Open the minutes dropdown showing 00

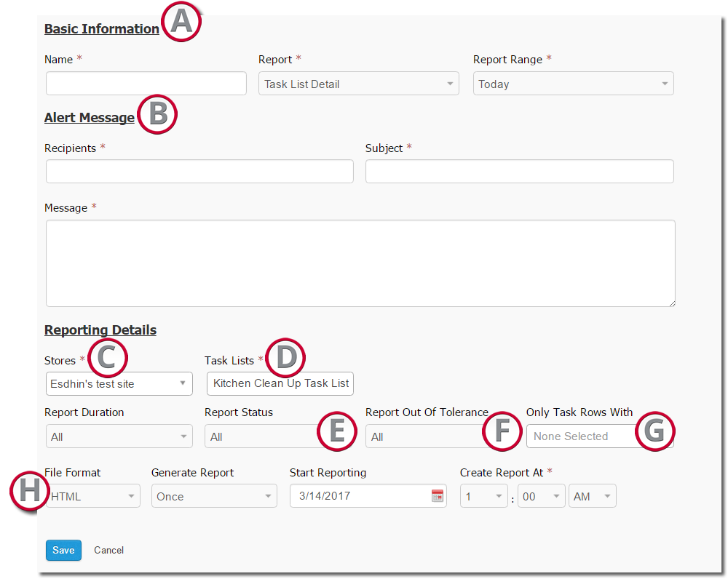pos(541,496)
